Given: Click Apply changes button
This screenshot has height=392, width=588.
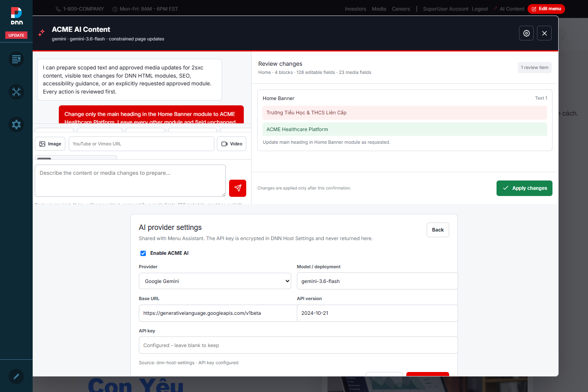Looking at the screenshot, I should click(524, 188).
